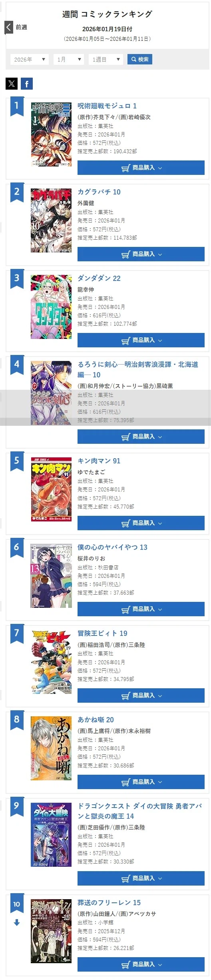Share ranking on Facebook icon
This screenshot has width=211, height=980.
[x=27, y=84]
